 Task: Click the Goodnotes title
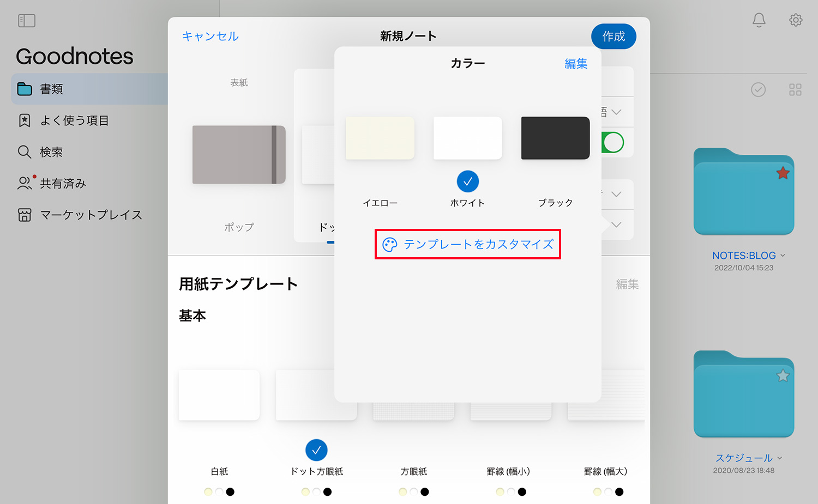pyautogui.click(x=75, y=56)
